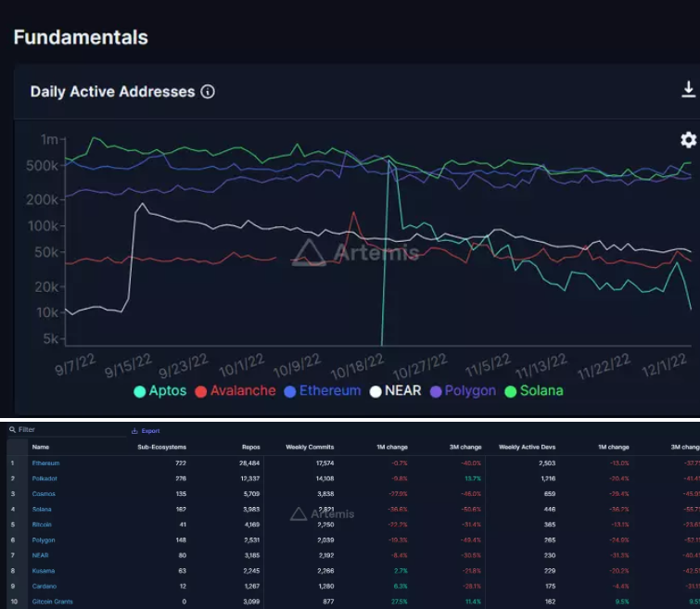Image resolution: width=700 pixels, height=609 pixels.
Task: Click Cosmos repos value 5,709
Action: pos(251,494)
